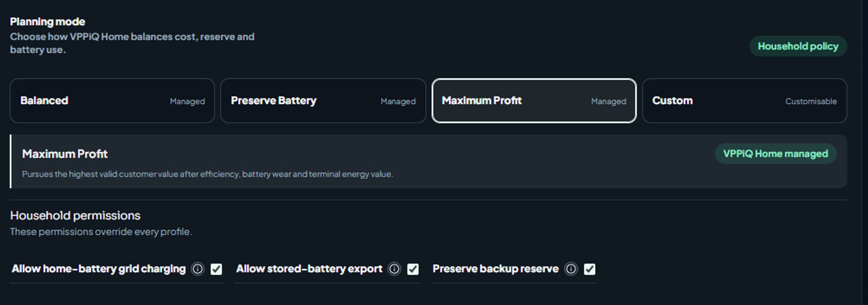Switch to Preserve Battery mode

(323, 101)
